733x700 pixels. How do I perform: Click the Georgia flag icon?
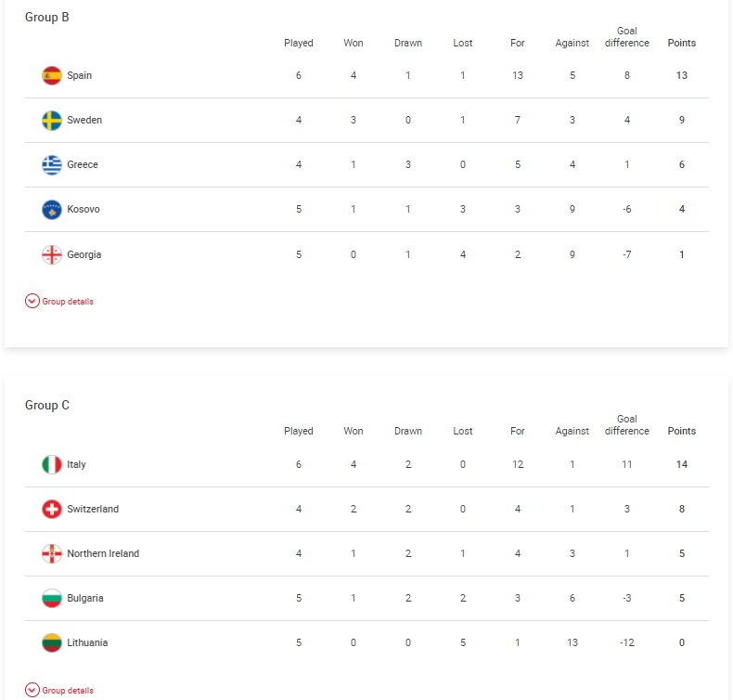tap(52, 255)
